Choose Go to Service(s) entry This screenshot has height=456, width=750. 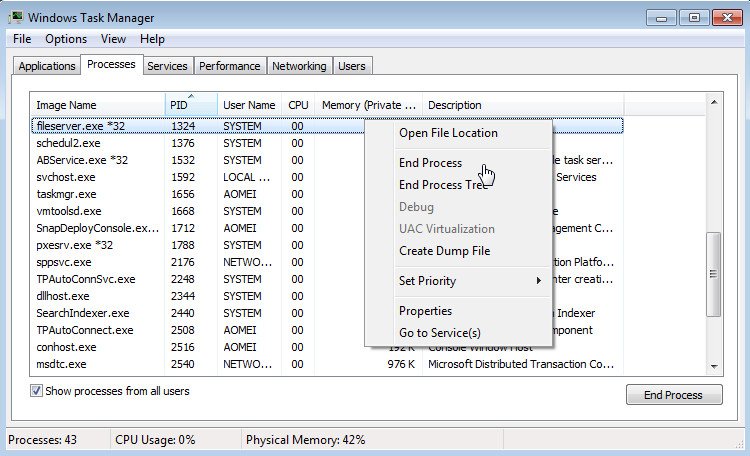coord(439,333)
